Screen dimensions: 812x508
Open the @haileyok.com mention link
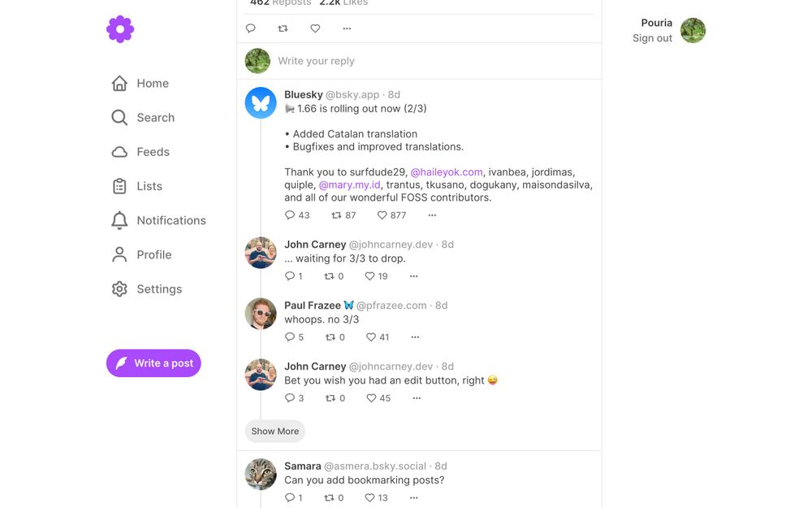coord(445,172)
